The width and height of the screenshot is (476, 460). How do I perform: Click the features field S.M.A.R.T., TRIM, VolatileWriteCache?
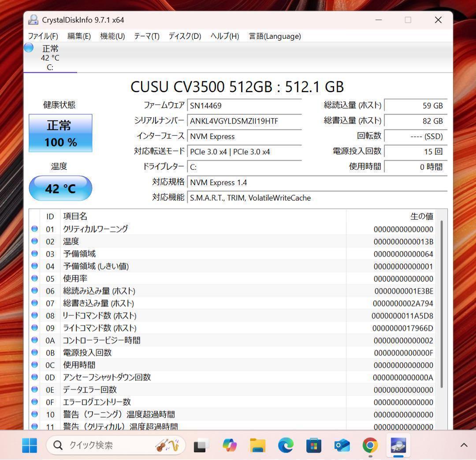click(317, 198)
